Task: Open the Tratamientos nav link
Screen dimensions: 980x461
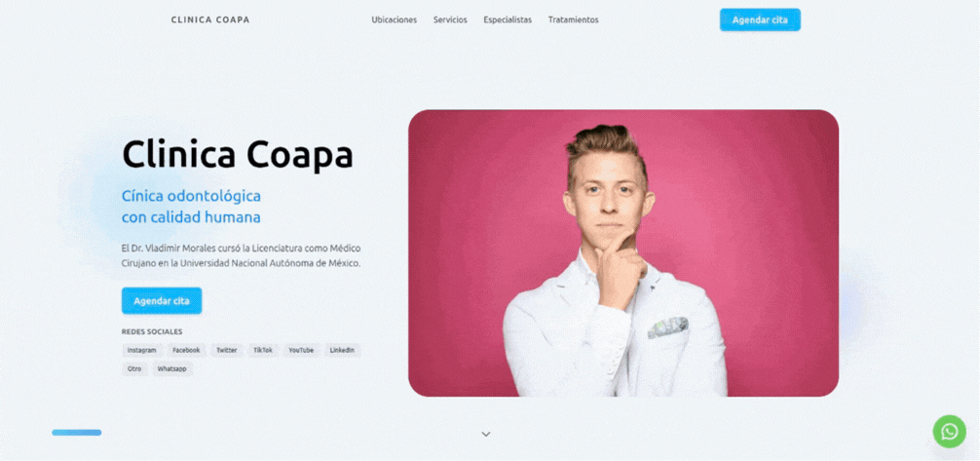Action: [x=573, y=20]
